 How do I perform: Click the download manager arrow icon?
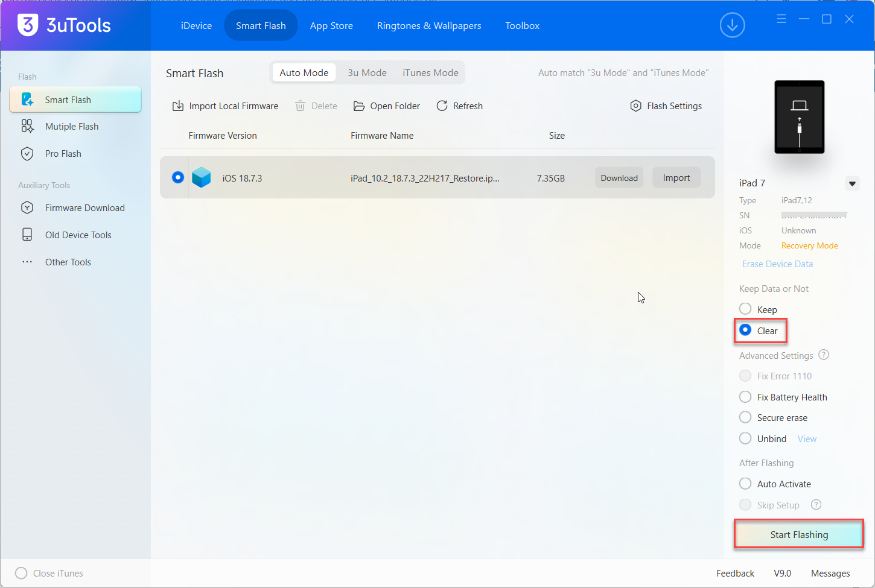pyautogui.click(x=732, y=25)
